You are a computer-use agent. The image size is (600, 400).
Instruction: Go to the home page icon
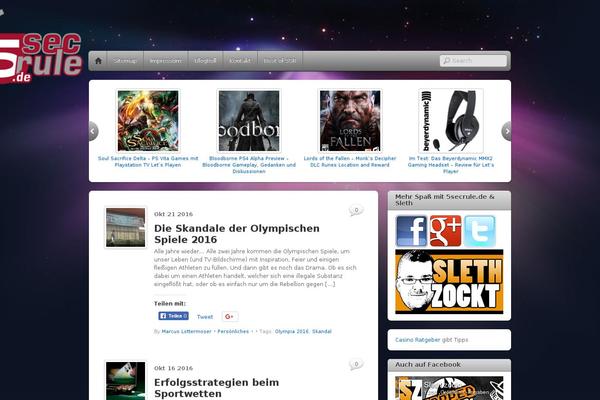[98, 61]
